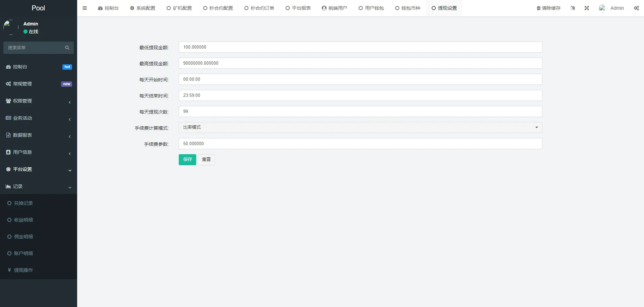
Task: Expand the 数据报表 sidebar menu
Action: pos(38,135)
